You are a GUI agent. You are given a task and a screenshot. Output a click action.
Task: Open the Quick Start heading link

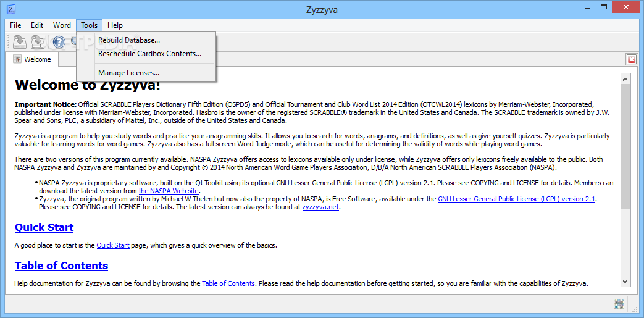click(x=44, y=227)
